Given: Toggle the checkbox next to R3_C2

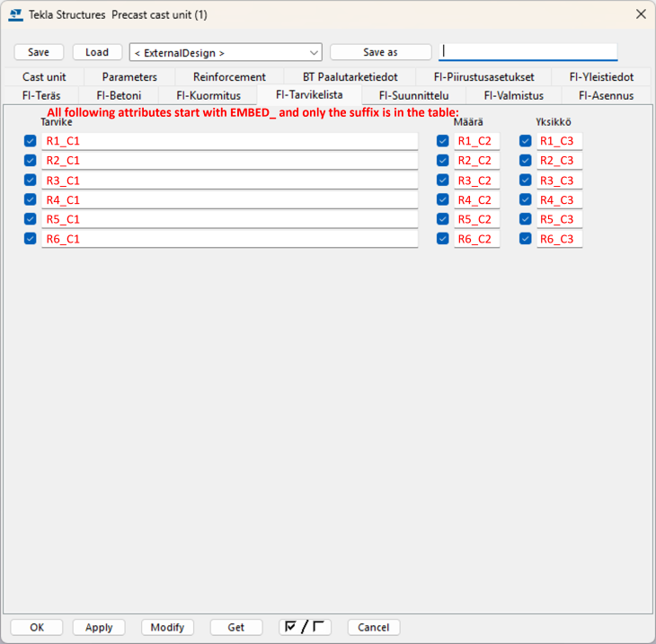Looking at the screenshot, I should 442,180.
